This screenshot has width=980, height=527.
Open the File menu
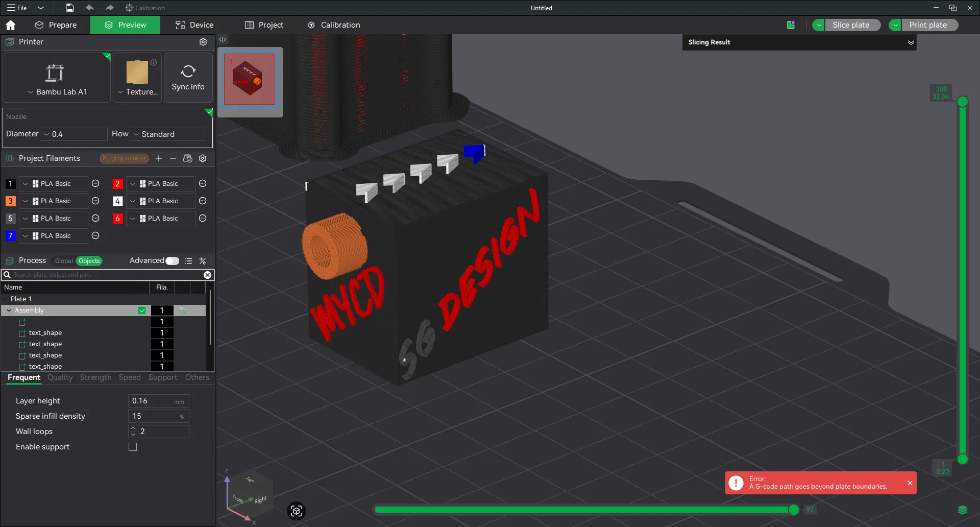pos(17,8)
